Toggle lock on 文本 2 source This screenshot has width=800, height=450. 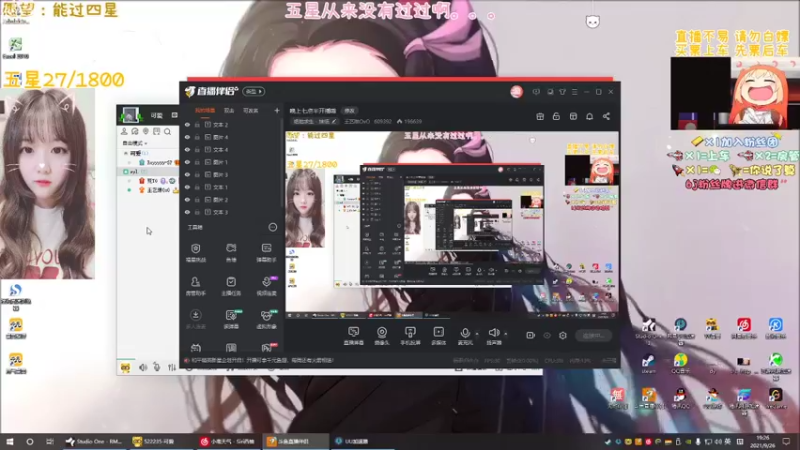[197, 124]
